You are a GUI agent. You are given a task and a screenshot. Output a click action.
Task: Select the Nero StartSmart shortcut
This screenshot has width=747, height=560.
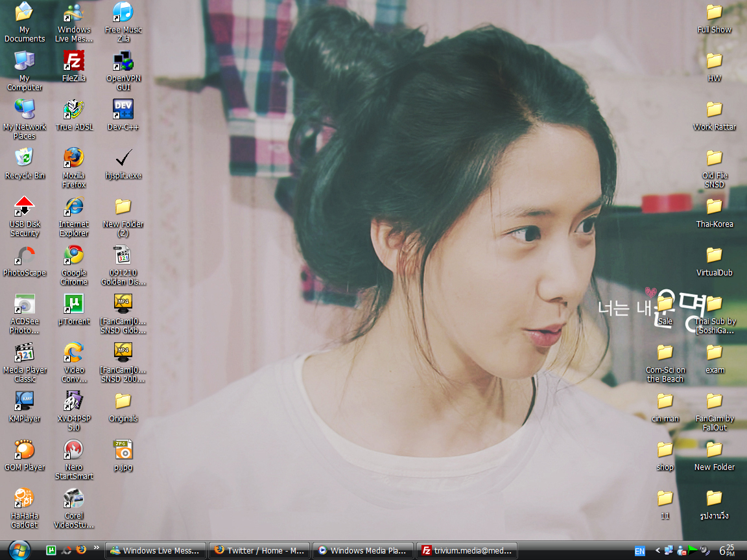pos(74,459)
